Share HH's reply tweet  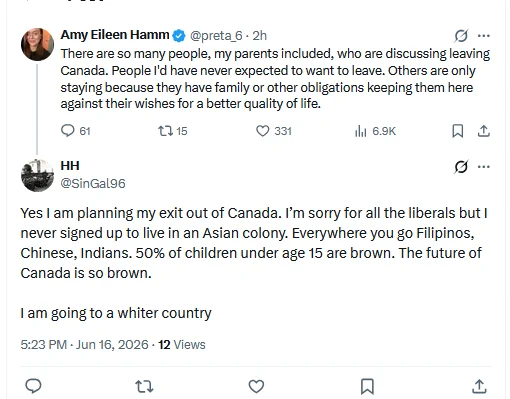[479, 386]
